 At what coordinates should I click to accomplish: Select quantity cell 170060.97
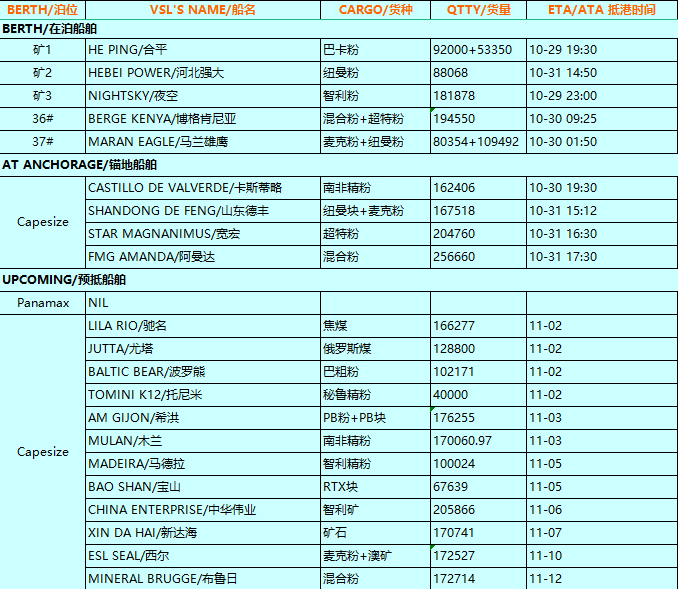click(x=478, y=441)
